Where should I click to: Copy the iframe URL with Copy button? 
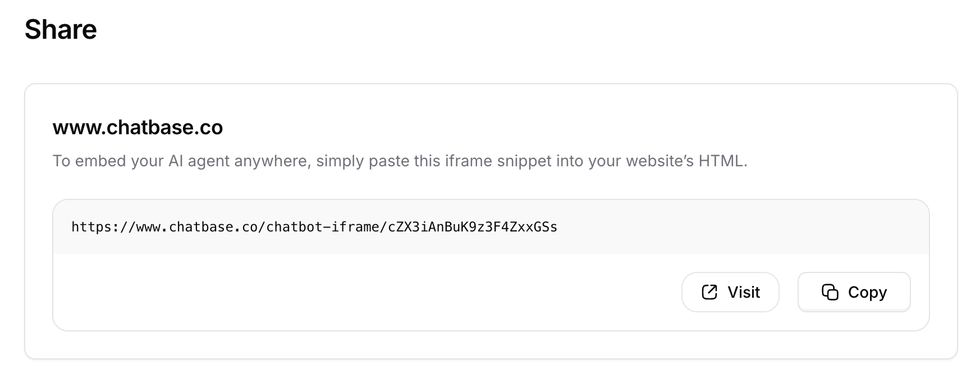click(x=854, y=292)
